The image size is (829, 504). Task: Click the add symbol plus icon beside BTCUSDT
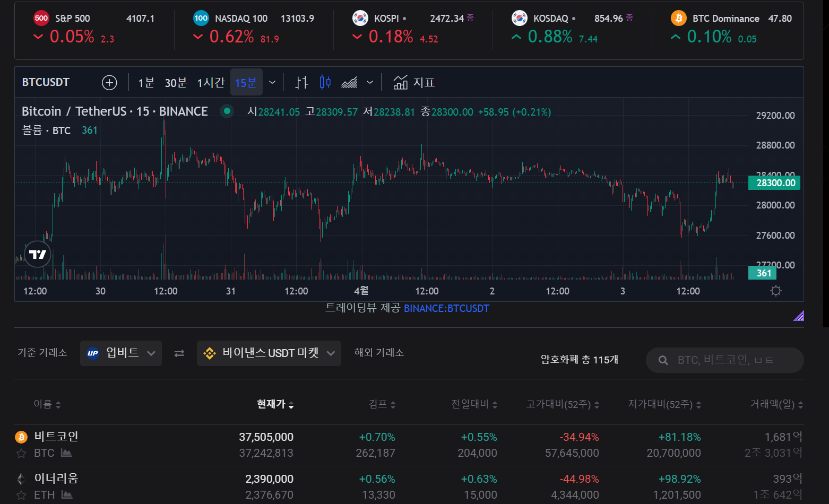click(x=109, y=82)
